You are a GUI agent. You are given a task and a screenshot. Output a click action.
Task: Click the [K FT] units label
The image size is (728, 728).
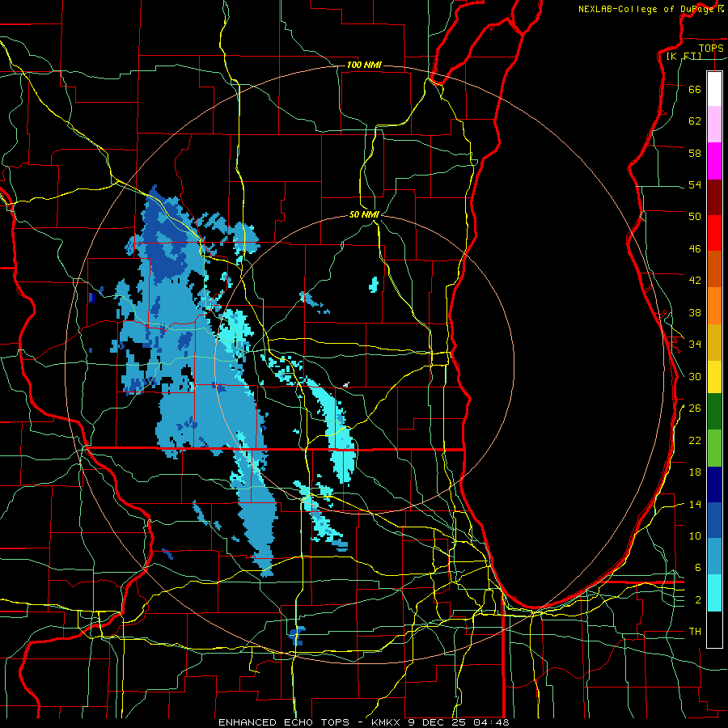pos(684,56)
